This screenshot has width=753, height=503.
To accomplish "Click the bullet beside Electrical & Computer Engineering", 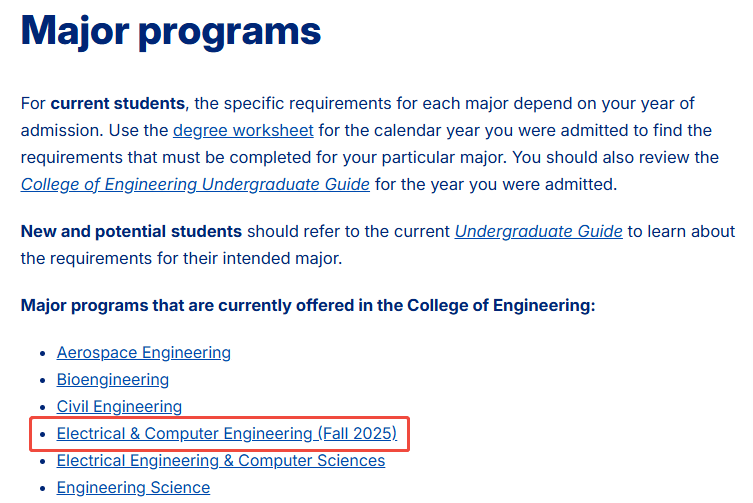I will pos(43,434).
